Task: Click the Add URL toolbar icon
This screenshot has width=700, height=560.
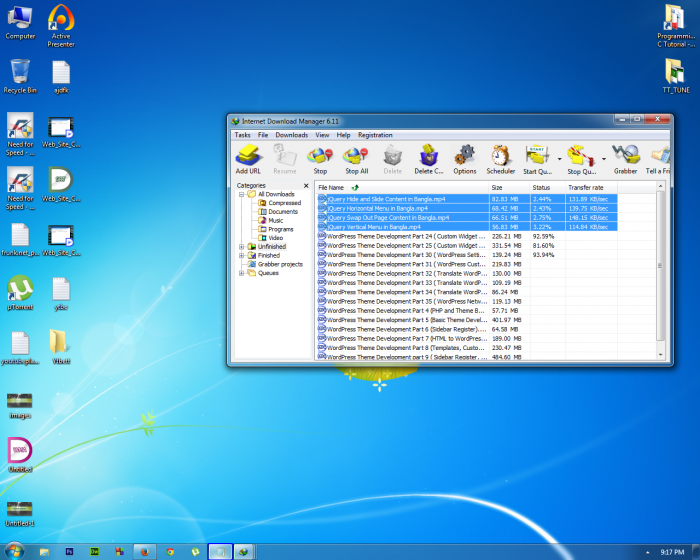Action: (x=248, y=157)
